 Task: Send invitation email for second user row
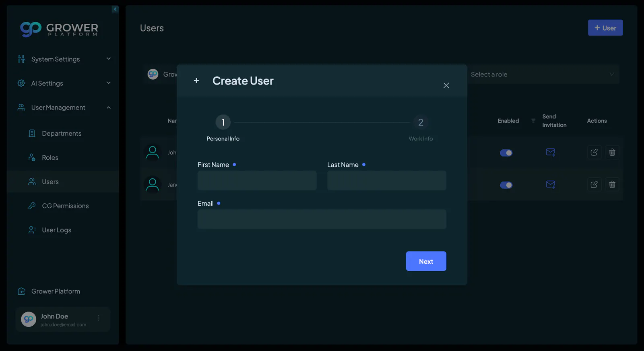(550, 184)
